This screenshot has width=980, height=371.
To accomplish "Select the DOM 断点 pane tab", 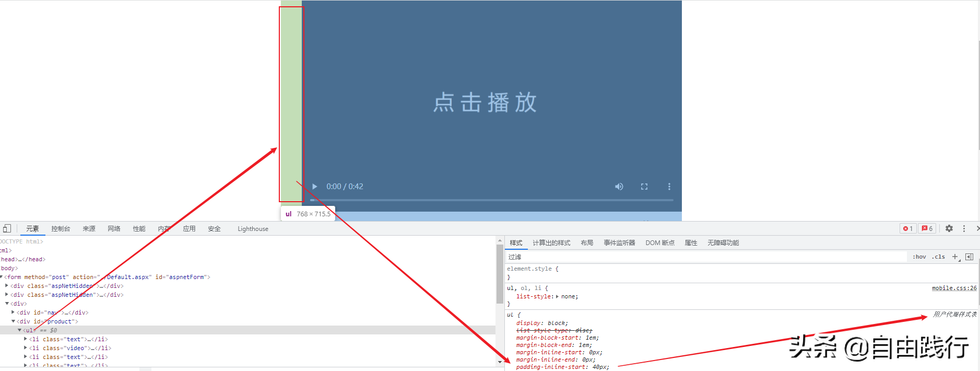I will pos(660,243).
